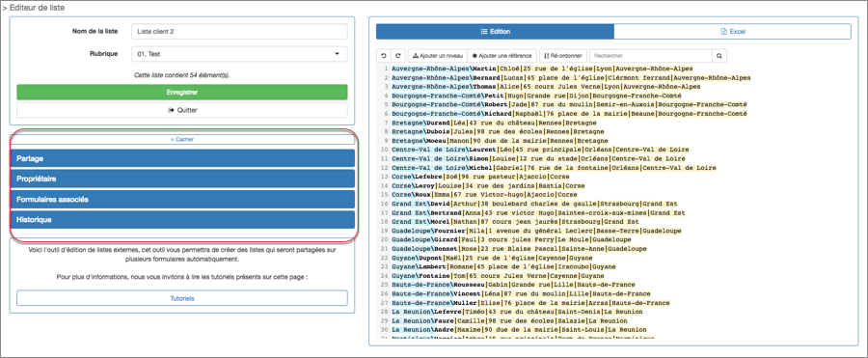The image size is (868, 358).
Task: Click the Quitter button
Action: click(x=182, y=110)
